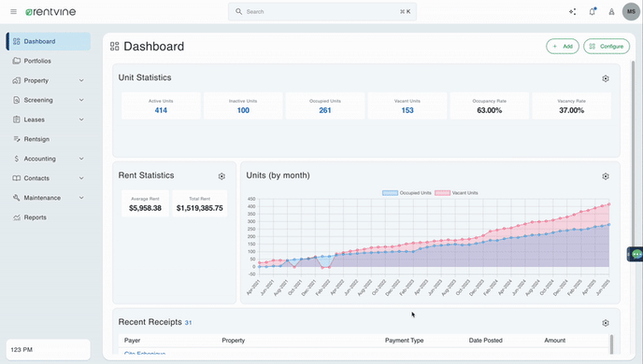
Task: Open Unit Statistics gear settings
Action: tap(606, 78)
